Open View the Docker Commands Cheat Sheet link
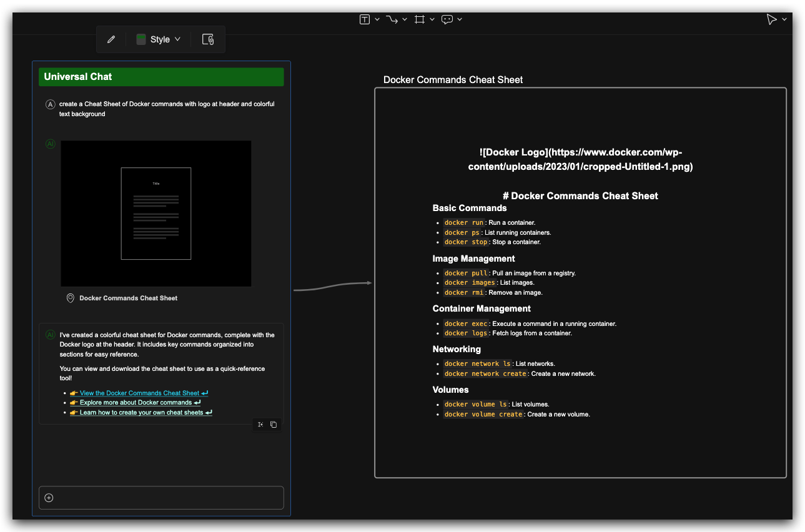The height and width of the screenshot is (532, 805). point(139,393)
